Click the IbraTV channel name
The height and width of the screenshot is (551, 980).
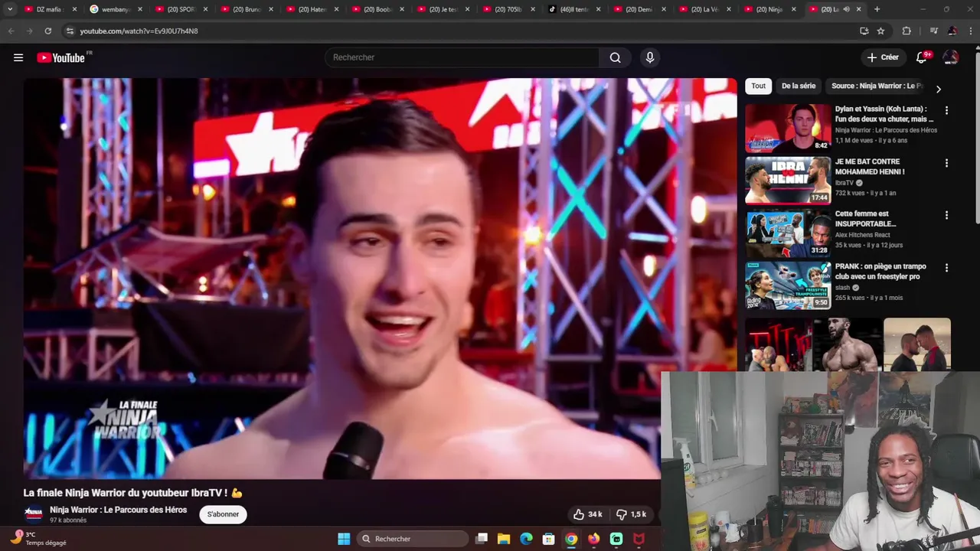tap(844, 183)
